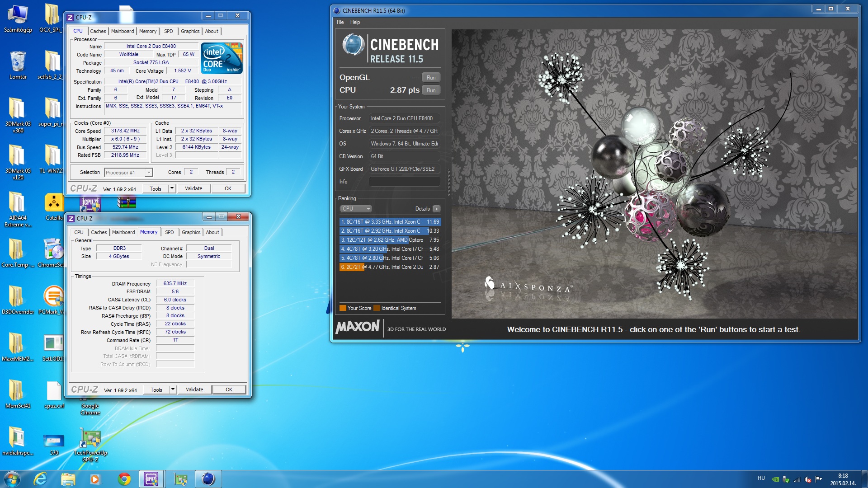Screen dimensions: 868x488
Task: Switch to CPU-Z taskbar button
Action: click(151, 479)
